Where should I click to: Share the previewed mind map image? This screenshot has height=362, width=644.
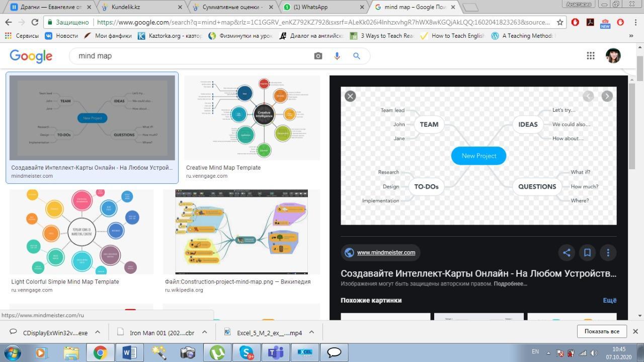point(567,253)
